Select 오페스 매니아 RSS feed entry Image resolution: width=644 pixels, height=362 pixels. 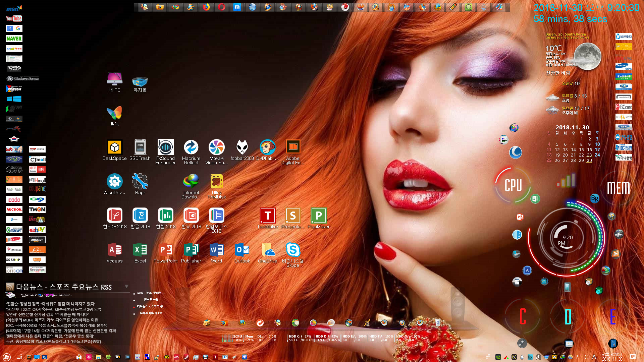coord(151,313)
